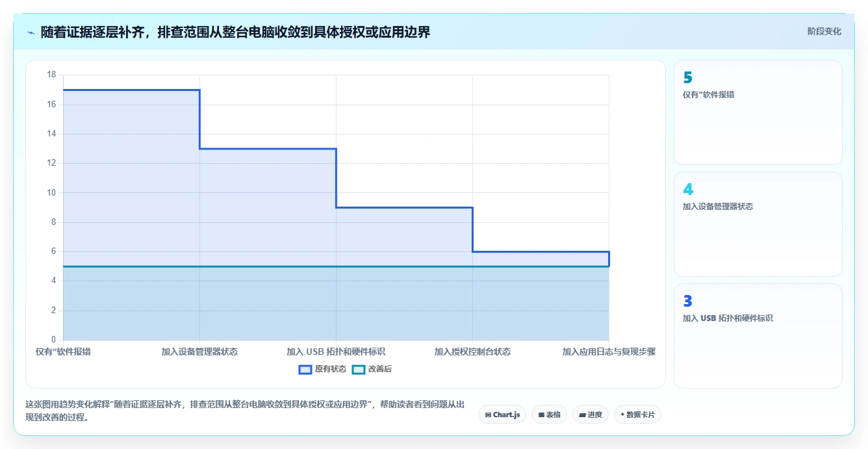Click the x-axis label 加入 USB 拓扑和硬件标识
868x449 pixels.
pyautogui.click(x=336, y=352)
